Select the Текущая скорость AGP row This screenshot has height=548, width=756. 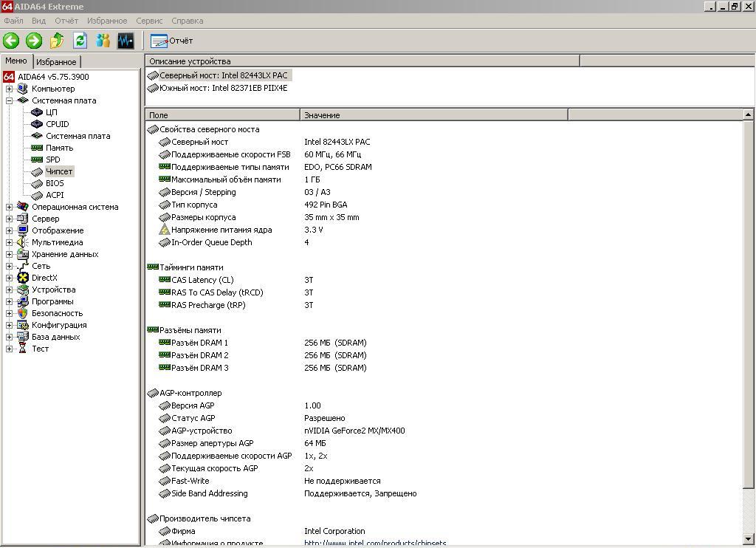click(x=215, y=468)
